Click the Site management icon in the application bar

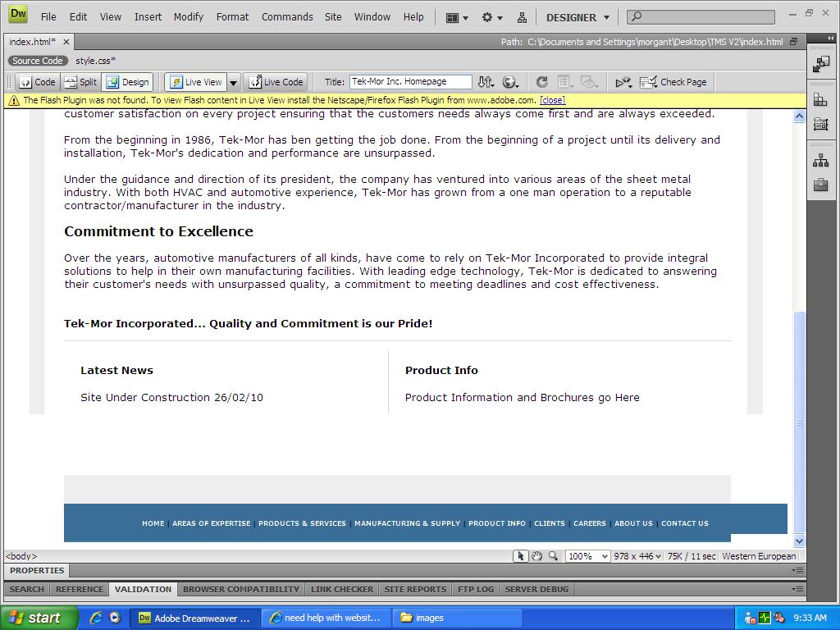coord(522,18)
